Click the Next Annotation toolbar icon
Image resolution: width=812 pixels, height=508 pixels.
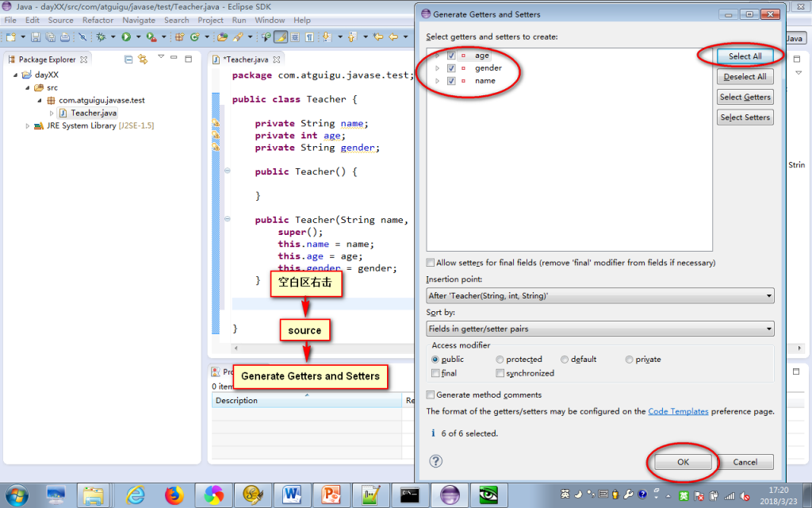(327, 37)
